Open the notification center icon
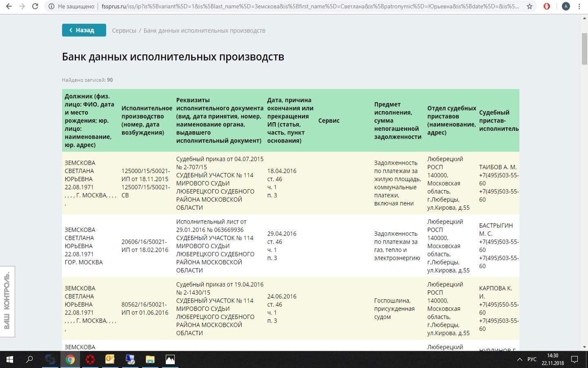The width and height of the screenshot is (588, 368). point(575,359)
